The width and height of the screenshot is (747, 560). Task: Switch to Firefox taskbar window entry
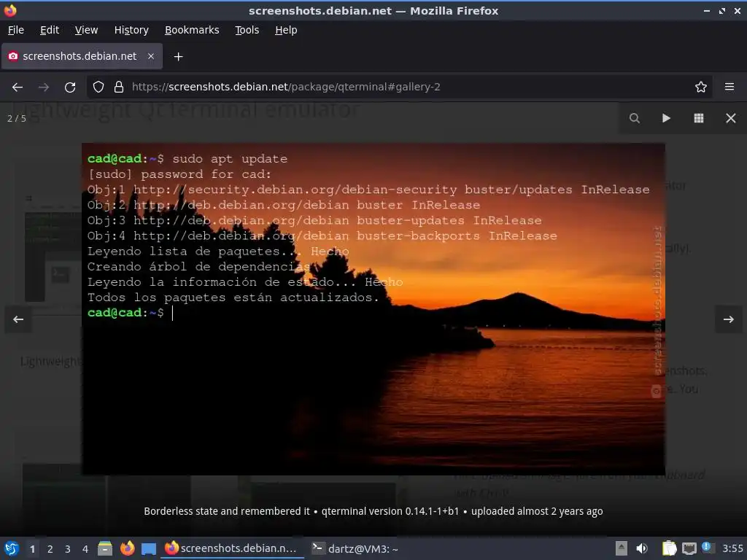click(231, 548)
